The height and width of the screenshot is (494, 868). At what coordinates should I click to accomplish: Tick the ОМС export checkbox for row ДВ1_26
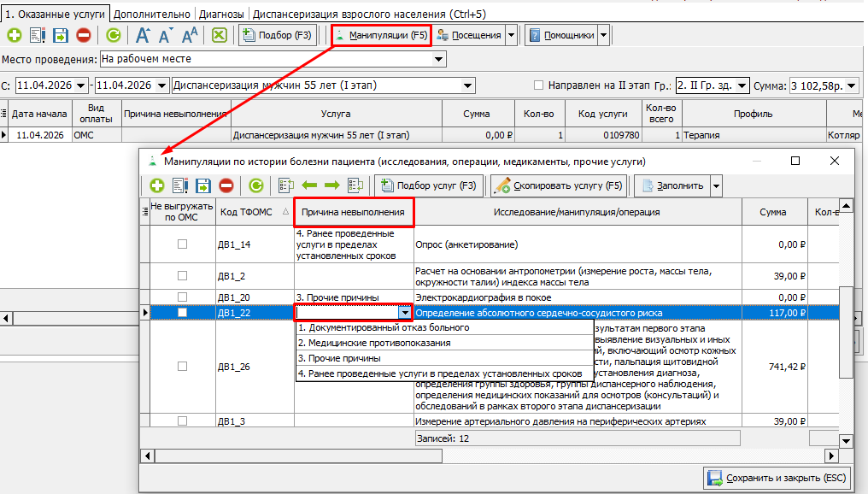pos(182,366)
